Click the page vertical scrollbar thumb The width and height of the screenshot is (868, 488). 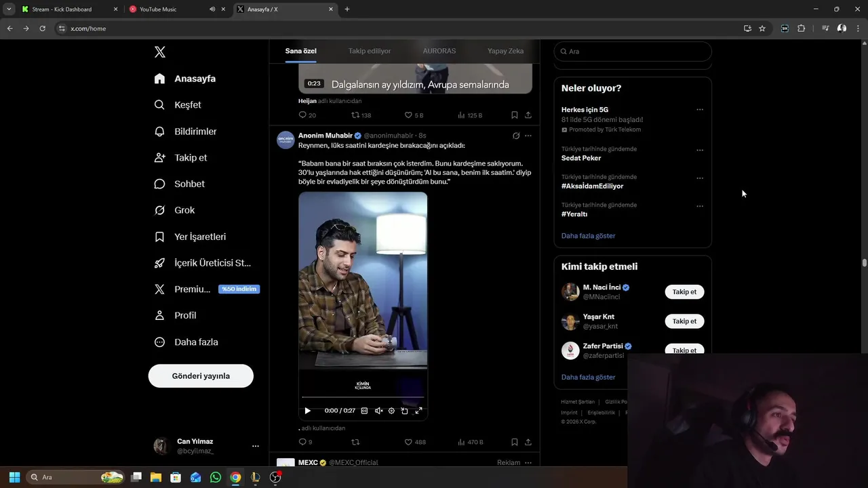[865, 263]
